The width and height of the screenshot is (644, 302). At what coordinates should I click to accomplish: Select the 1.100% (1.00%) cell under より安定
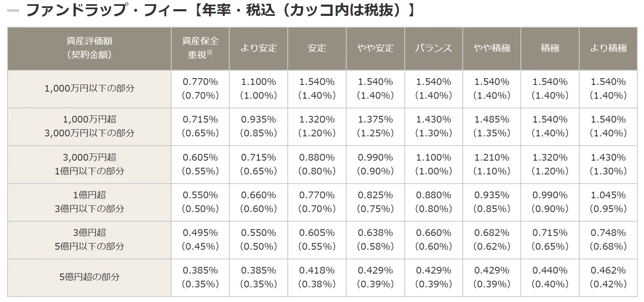(x=259, y=89)
